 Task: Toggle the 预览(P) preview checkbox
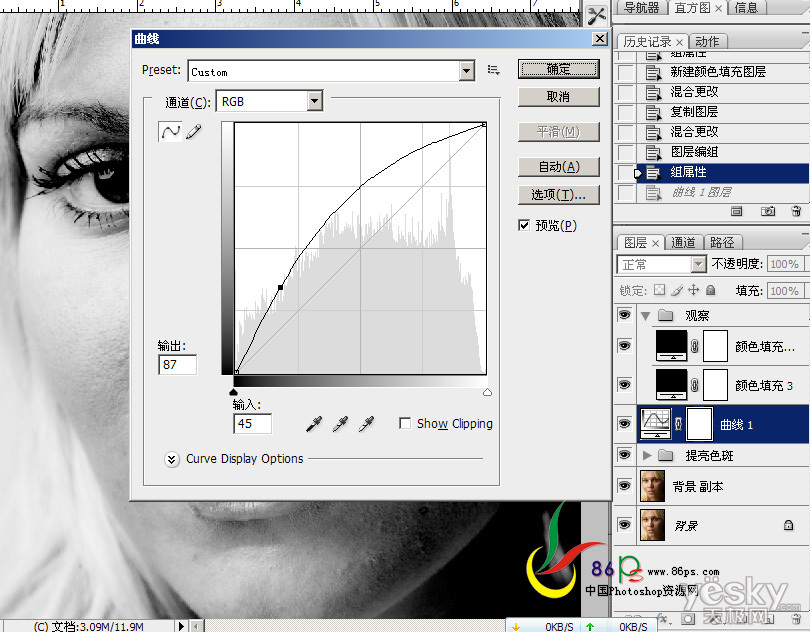(524, 225)
